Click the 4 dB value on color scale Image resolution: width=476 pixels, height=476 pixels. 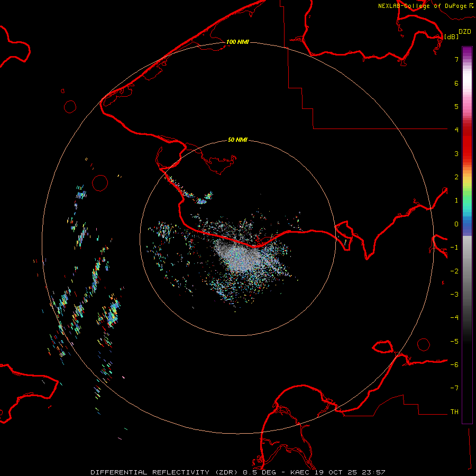click(456, 130)
